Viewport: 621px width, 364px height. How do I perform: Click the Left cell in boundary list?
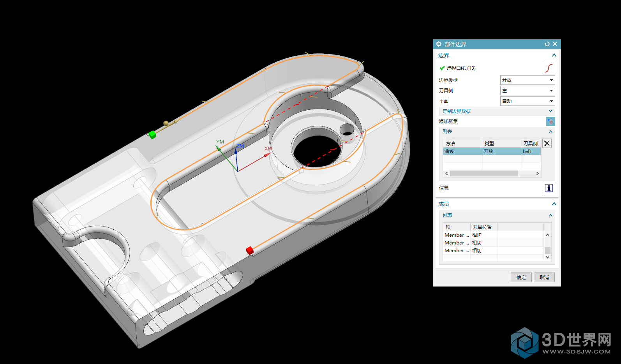pos(531,151)
